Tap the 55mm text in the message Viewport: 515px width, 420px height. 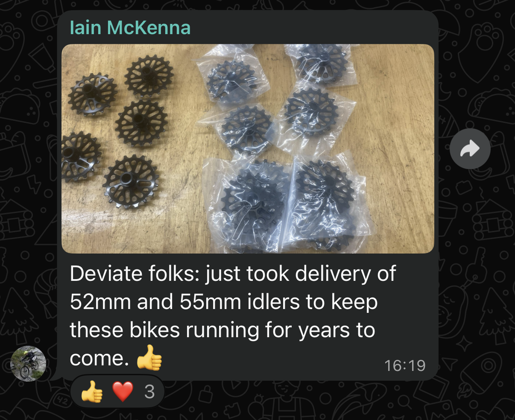[x=210, y=302]
